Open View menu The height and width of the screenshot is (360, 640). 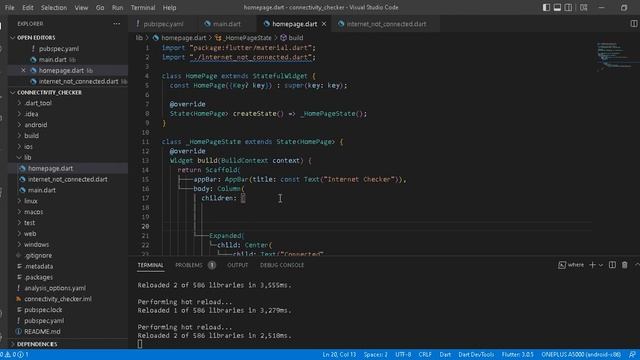pyautogui.click(x=81, y=7)
